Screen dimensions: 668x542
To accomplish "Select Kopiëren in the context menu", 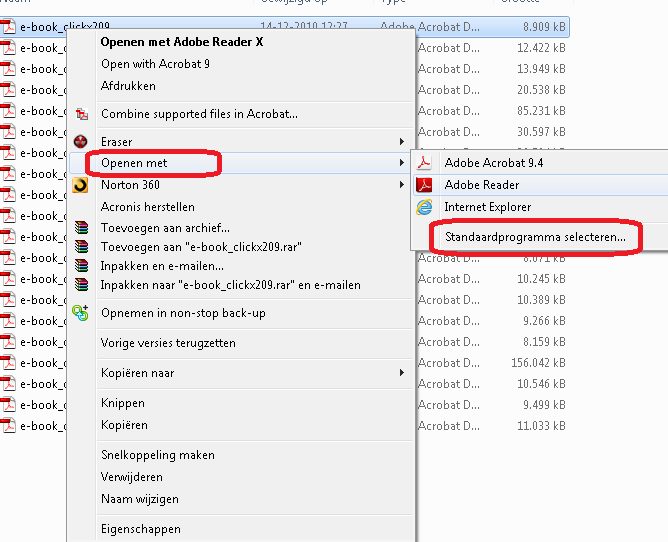I will [124, 425].
